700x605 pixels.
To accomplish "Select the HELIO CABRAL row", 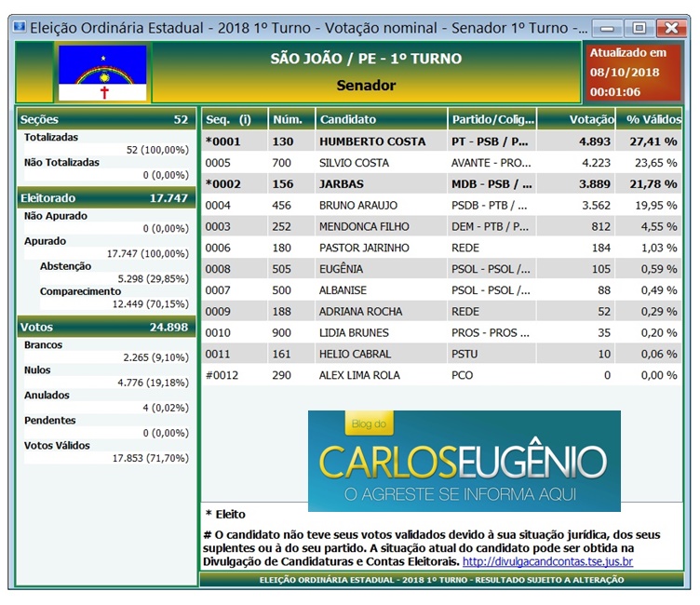I will 441,354.
